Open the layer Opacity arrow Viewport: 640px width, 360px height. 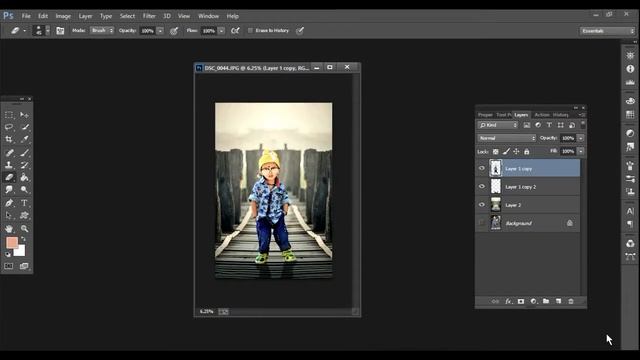point(580,138)
